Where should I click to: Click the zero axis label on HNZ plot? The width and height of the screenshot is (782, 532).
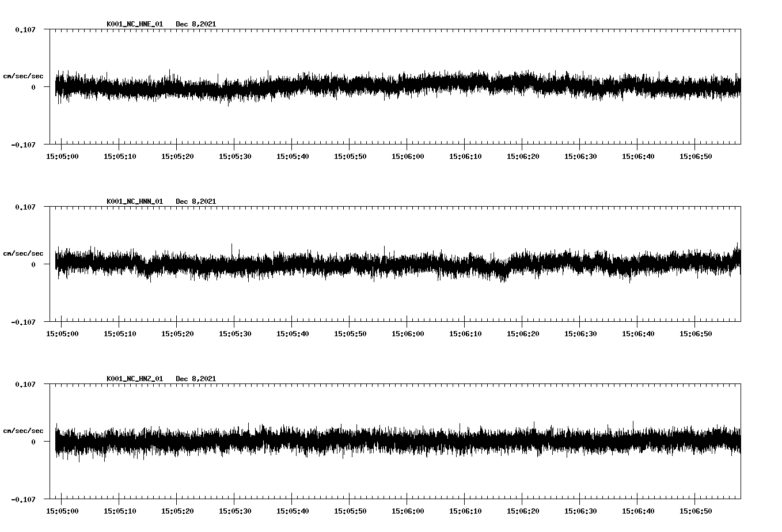click(x=33, y=442)
